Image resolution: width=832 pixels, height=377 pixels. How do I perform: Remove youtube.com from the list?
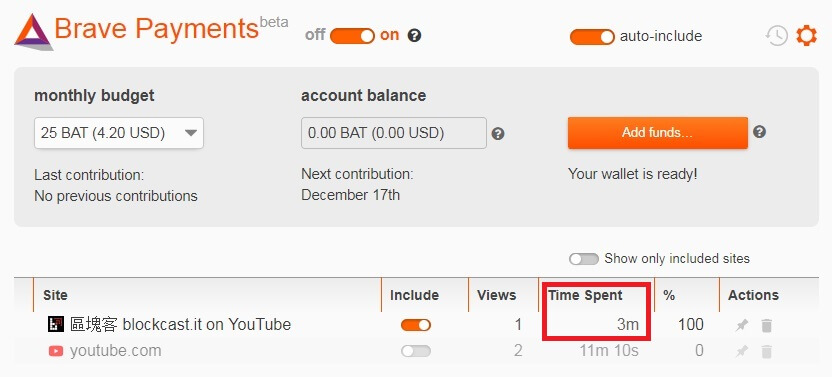pos(766,351)
